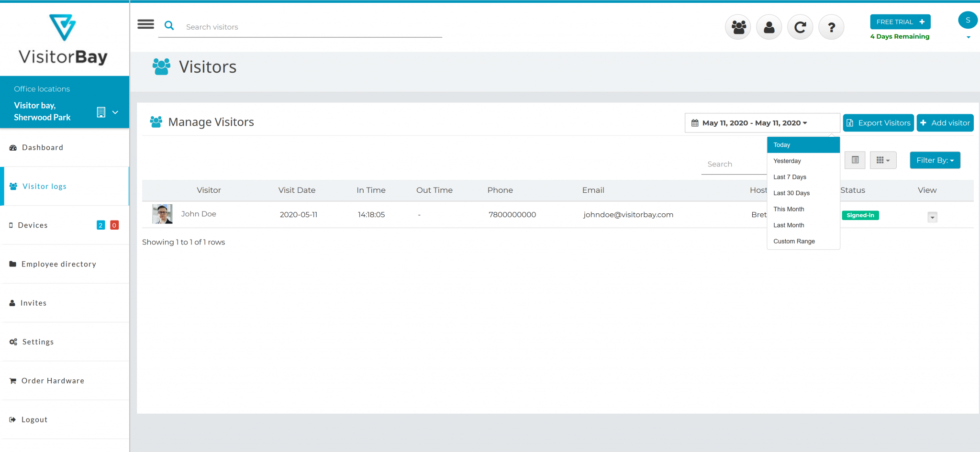980x452 pixels.
Task: Choose Custom Range from date menu
Action: (x=794, y=242)
